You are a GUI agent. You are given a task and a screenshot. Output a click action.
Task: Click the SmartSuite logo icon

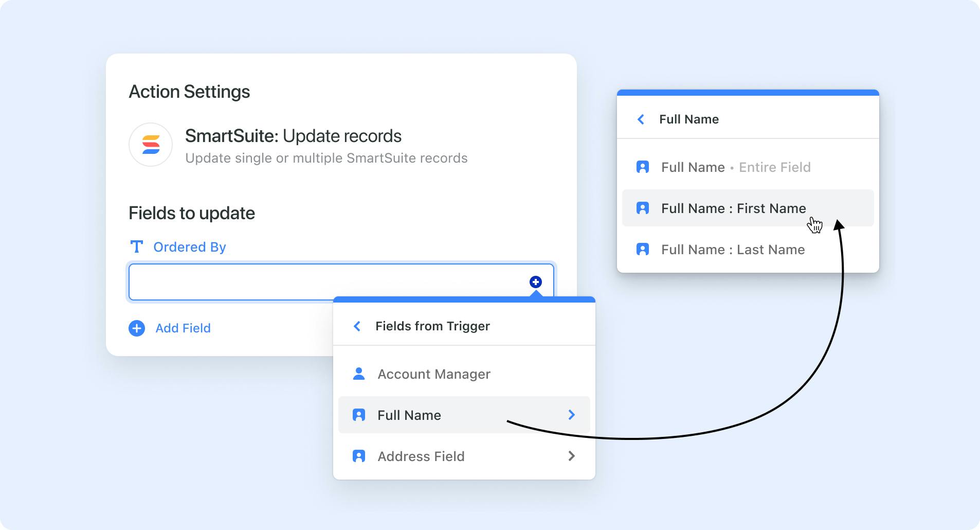[151, 145]
